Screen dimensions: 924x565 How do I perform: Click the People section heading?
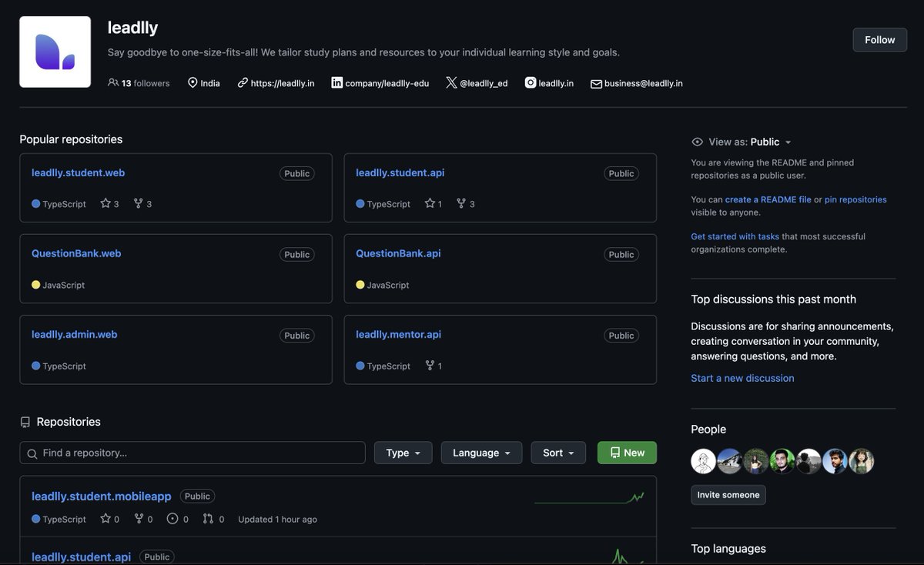pyautogui.click(x=708, y=429)
